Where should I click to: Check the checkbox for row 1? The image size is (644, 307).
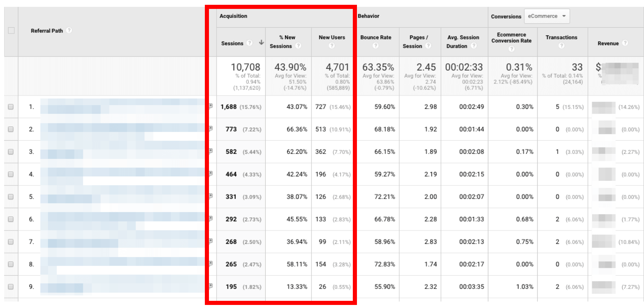11,107
